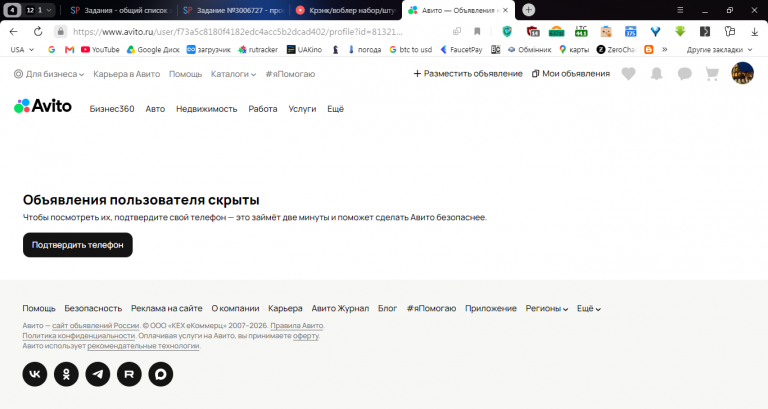Expand the USA bookmarks folder

pos(22,49)
